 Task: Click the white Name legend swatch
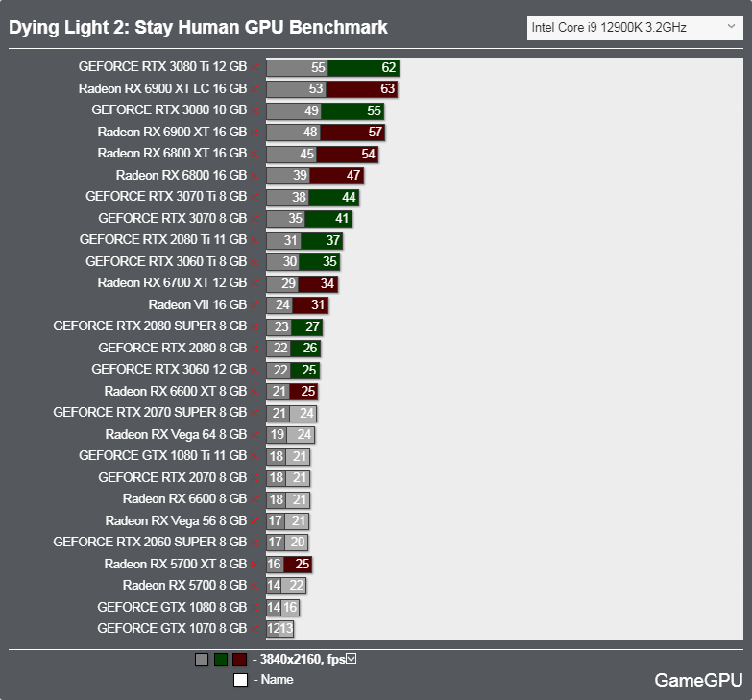(x=240, y=680)
